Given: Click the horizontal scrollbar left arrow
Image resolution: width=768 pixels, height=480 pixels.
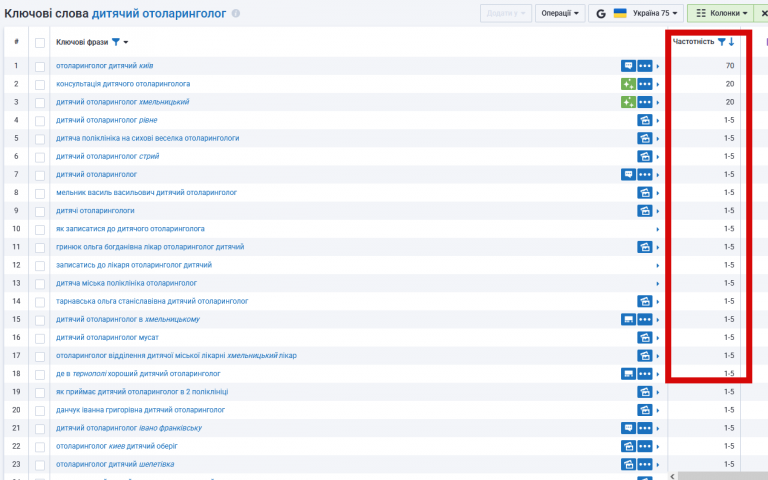Looking at the screenshot, I should click(672, 476).
